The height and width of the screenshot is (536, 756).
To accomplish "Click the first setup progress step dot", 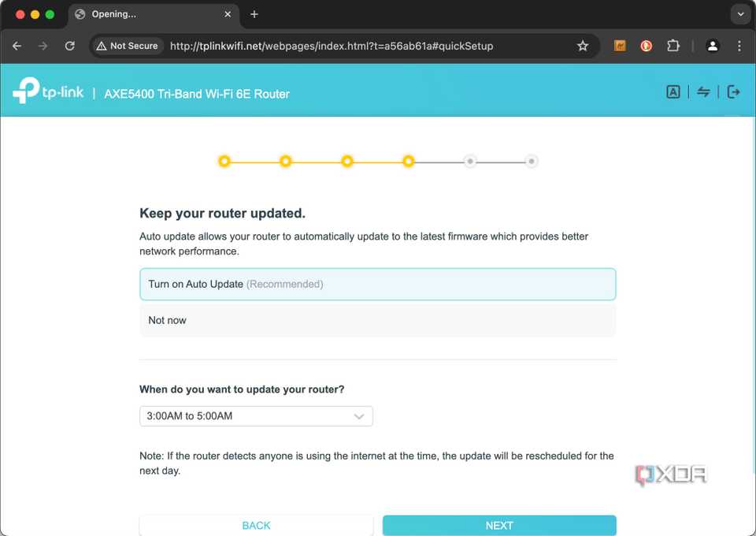I will 224,161.
